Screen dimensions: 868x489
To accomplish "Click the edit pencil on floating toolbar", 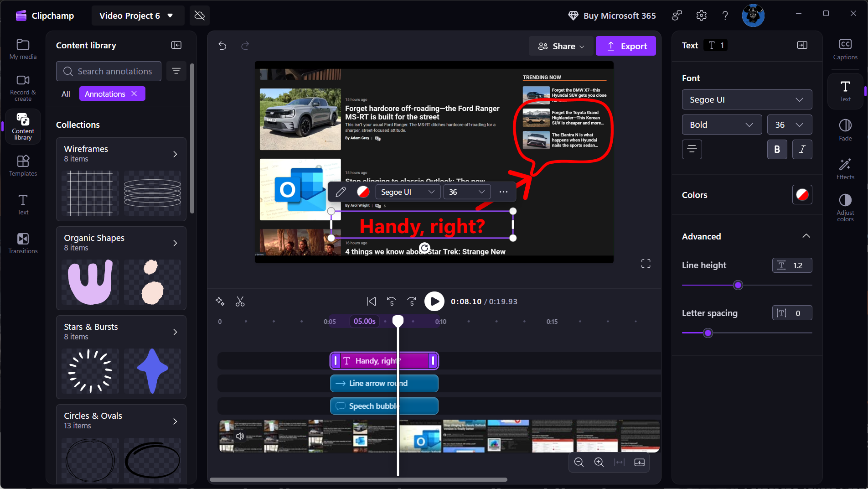I will click(341, 192).
